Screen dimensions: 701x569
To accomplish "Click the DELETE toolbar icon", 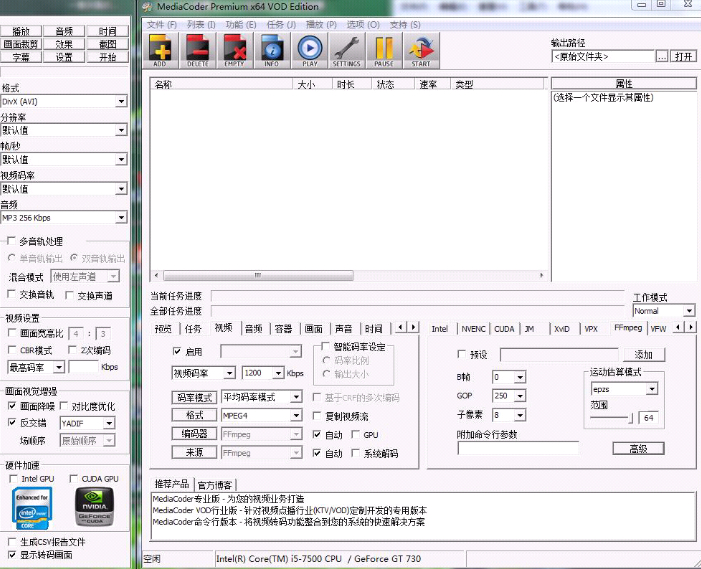I will coord(198,50).
